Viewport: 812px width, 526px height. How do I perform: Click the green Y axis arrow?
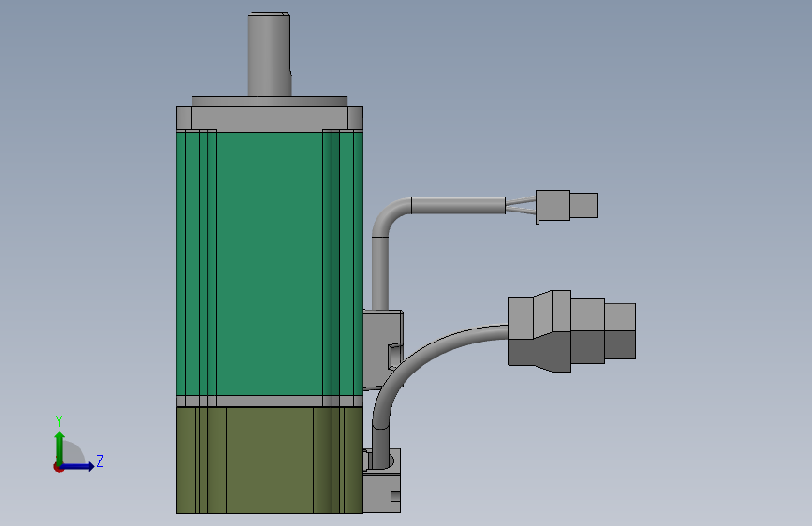[x=60, y=447]
